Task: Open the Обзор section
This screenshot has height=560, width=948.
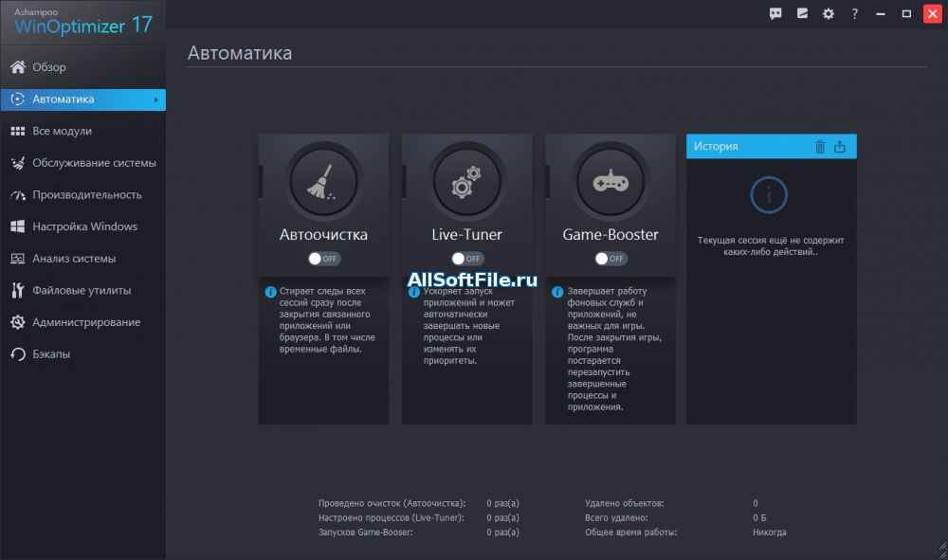Action: (82, 67)
